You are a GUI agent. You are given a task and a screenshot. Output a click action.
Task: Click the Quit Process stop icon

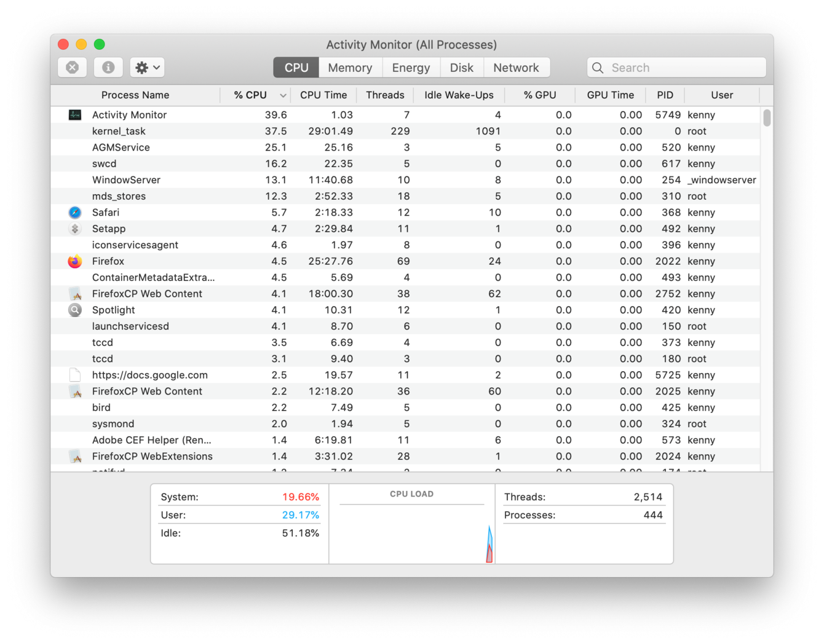pyautogui.click(x=72, y=68)
